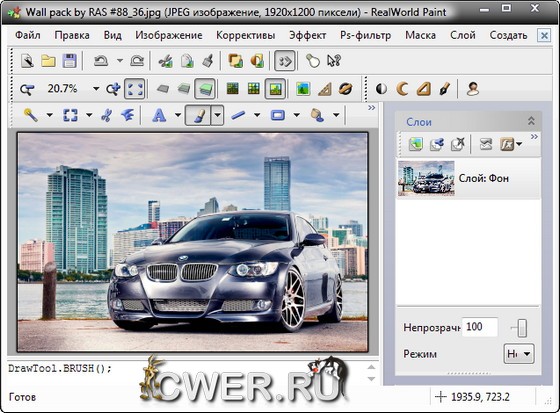Expand fill tool options arrow
Image resolution: width=560 pixels, height=413 pixels.
(x=336, y=115)
